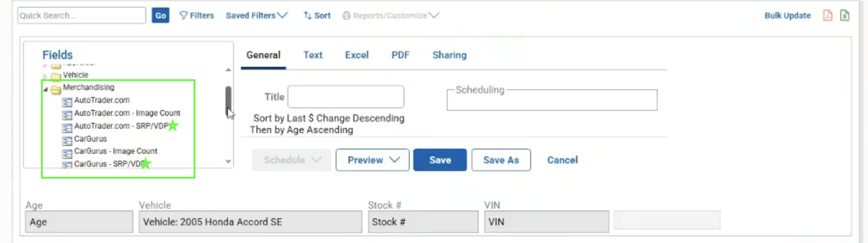Expand the Vehicle tree node

coord(45,76)
